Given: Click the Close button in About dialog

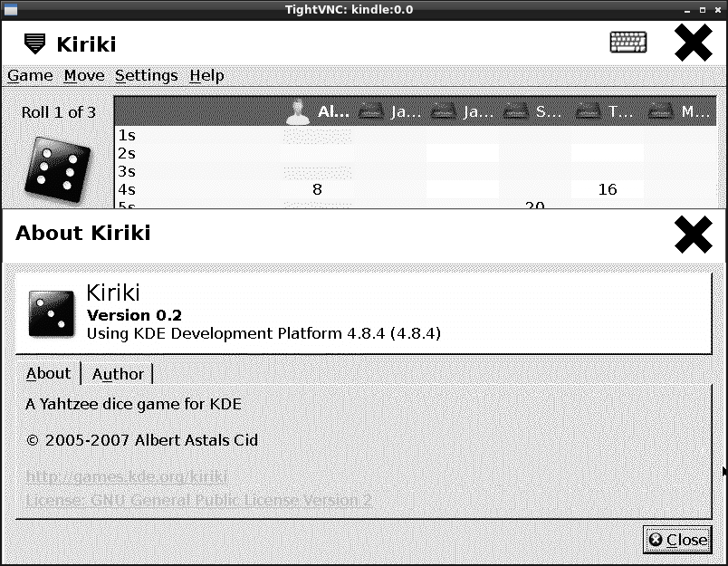Looking at the screenshot, I should (677, 540).
